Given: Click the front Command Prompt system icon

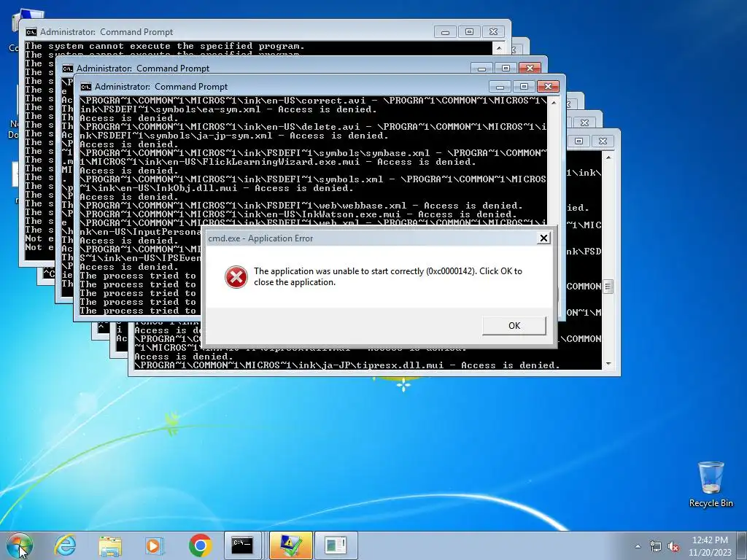Looking at the screenshot, I should tap(86, 87).
